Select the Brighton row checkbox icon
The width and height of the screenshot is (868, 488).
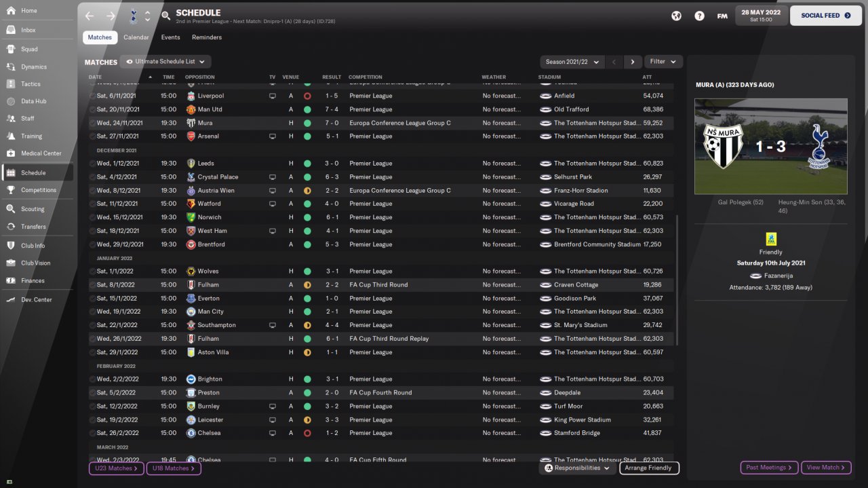tap(92, 379)
